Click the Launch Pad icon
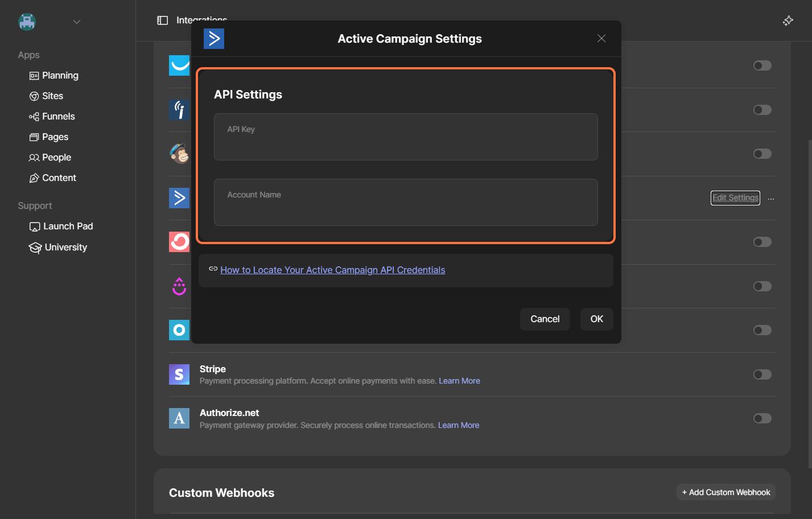 point(35,227)
